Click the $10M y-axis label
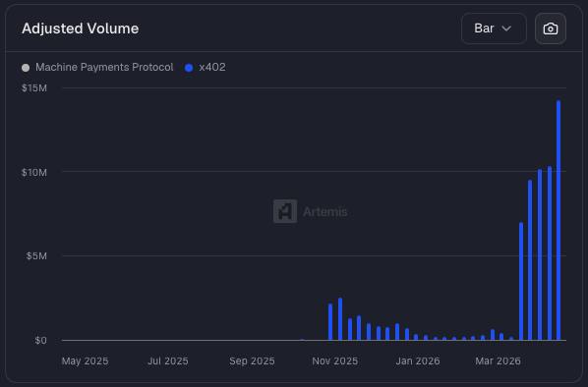588x387 pixels. click(x=34, y=172)
